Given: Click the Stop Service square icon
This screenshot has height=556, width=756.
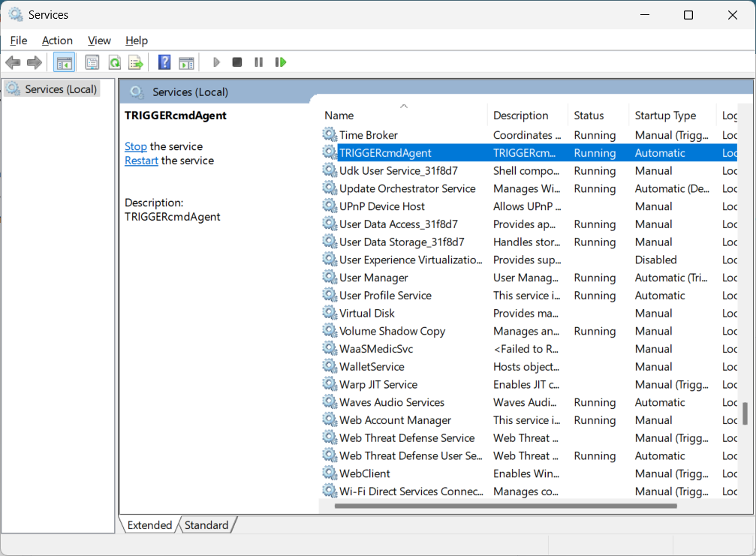Looking at the screenshot, I should (x=236, y=62).
